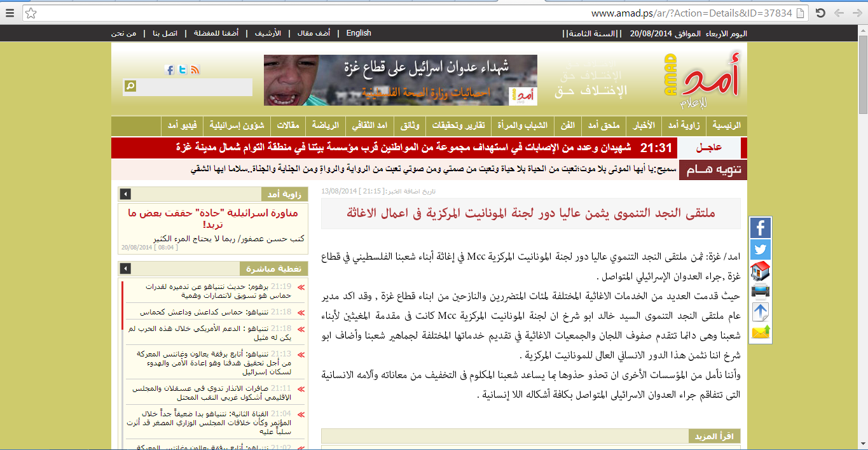Open مقالات in the navigation menu
868x450 pixels.
click(288, 125)
